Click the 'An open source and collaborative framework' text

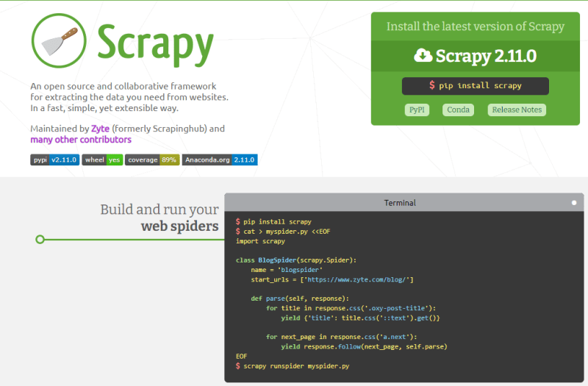123,86
